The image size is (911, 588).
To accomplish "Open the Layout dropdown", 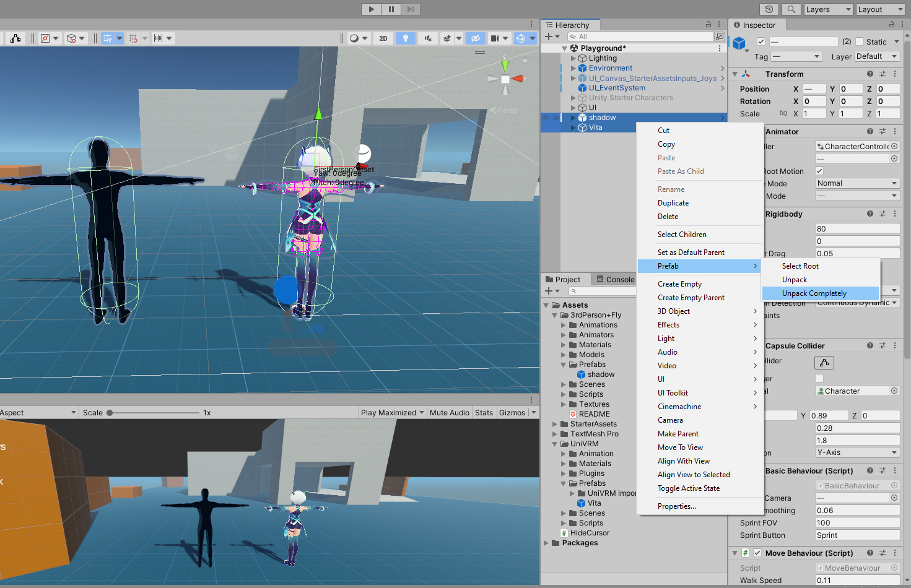I will [881, 9].
